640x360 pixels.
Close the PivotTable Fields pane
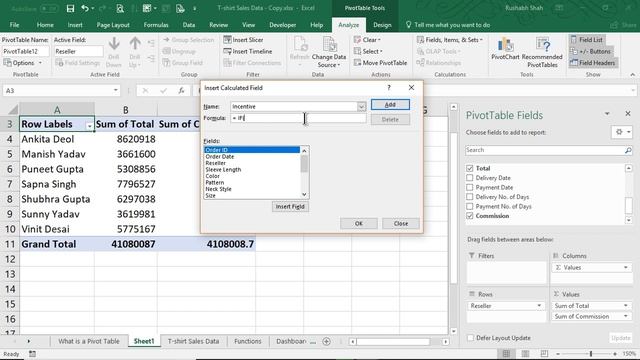[x=628, y=113]
